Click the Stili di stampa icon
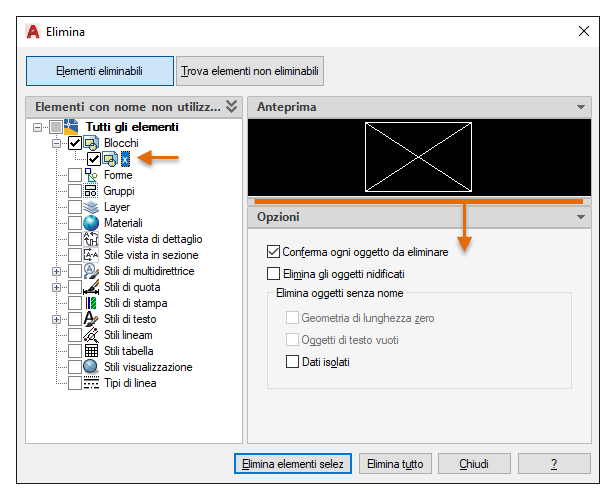Image resolution: width=609 pixels, height=501 pixels. [91, 303]
